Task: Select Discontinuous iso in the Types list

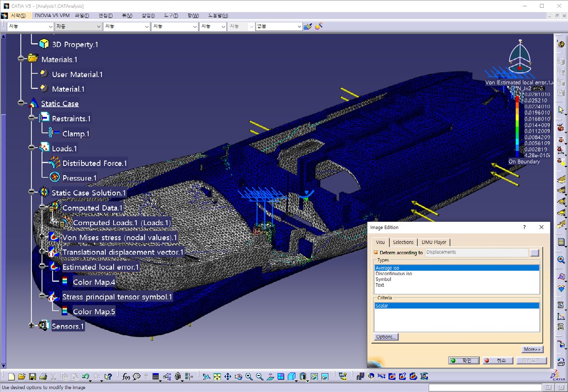Action: [x=394, y=274]
